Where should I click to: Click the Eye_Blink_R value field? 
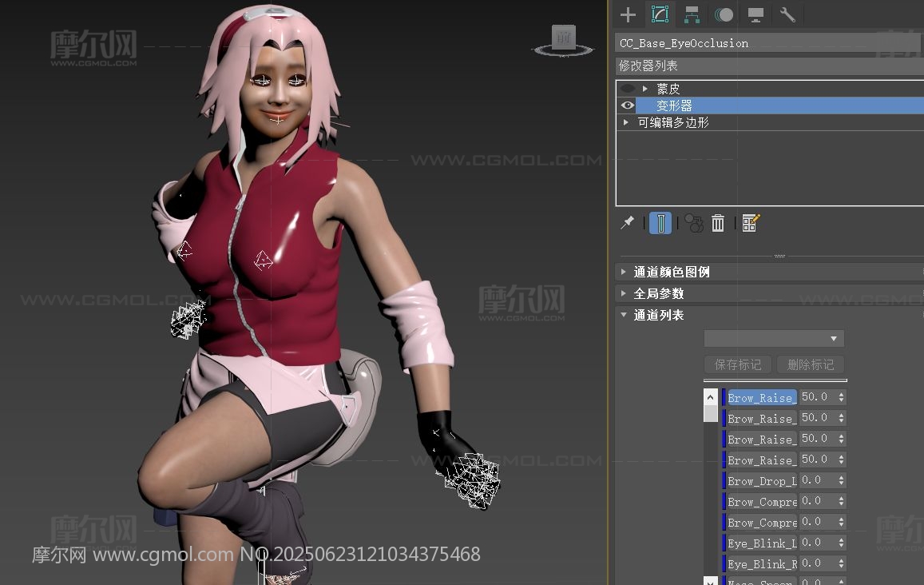(x=818, y=563)
